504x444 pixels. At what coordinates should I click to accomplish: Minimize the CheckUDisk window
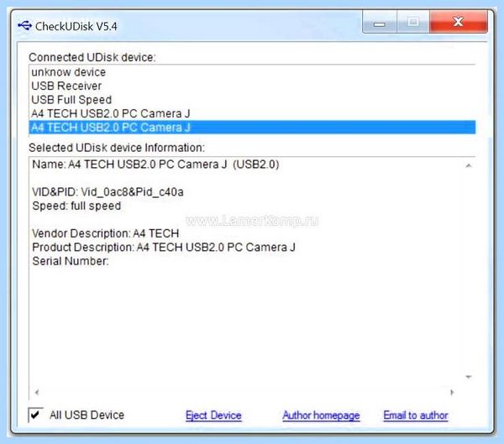(x=380, y=22)
